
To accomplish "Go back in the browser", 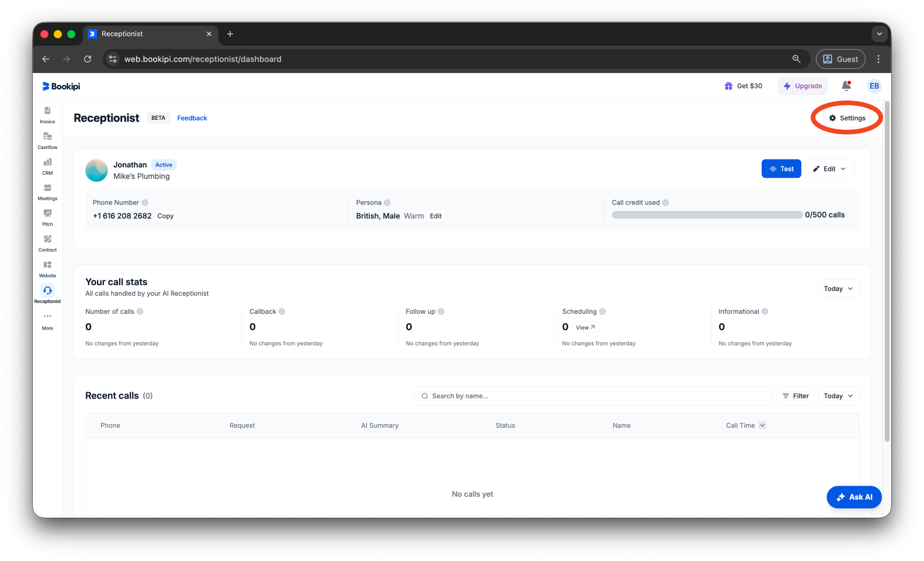I will [46, 59].
